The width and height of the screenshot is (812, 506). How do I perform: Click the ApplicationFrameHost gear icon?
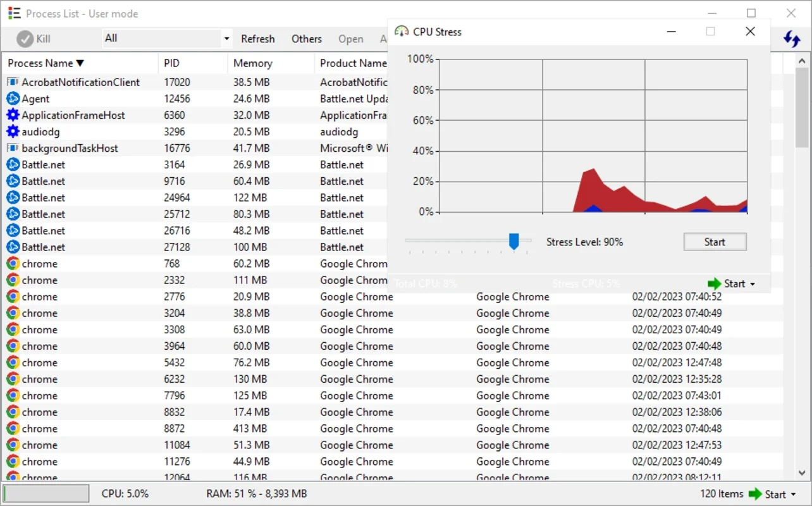point(13,115)
